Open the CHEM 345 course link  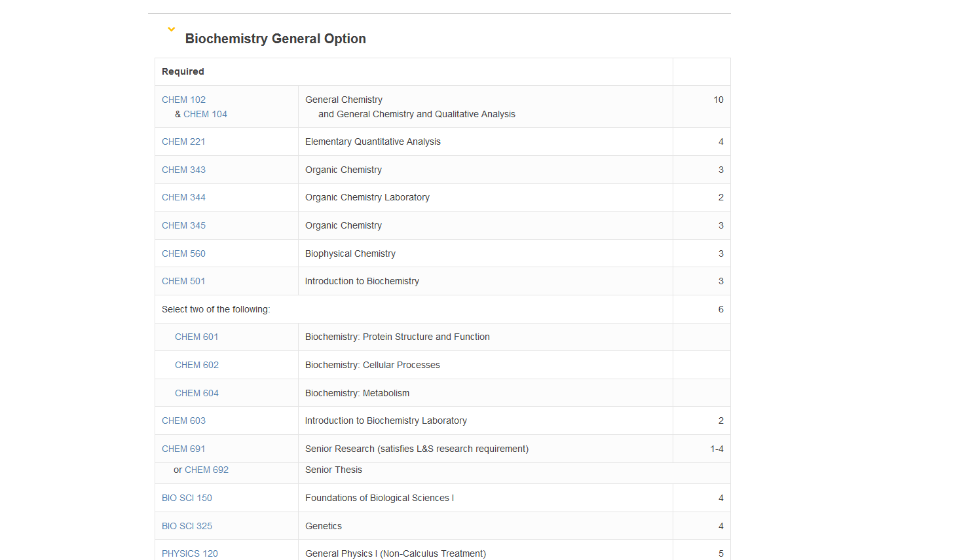point(183,225)
